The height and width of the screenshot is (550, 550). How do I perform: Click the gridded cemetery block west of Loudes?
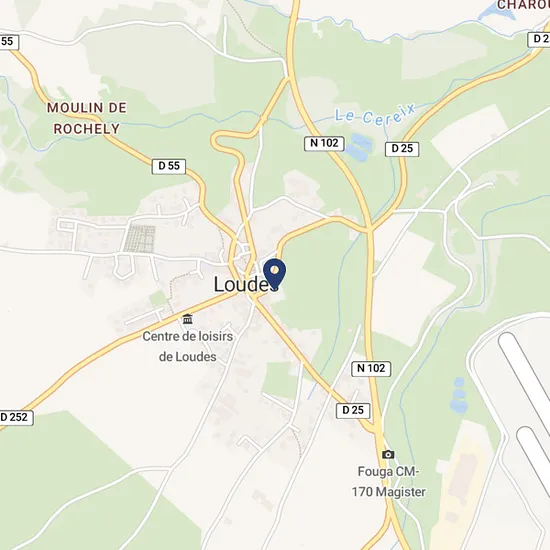pyautogui.click(x=140, y=239)
